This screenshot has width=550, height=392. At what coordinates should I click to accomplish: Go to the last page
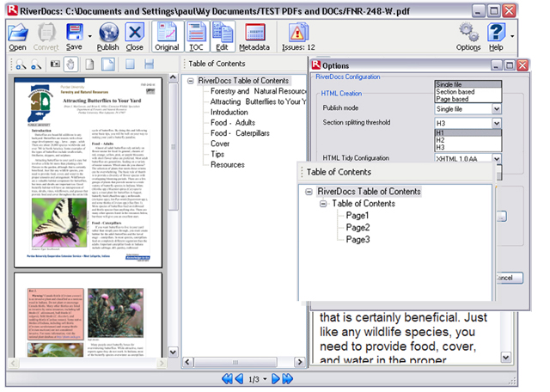click(x=288, y=379)
